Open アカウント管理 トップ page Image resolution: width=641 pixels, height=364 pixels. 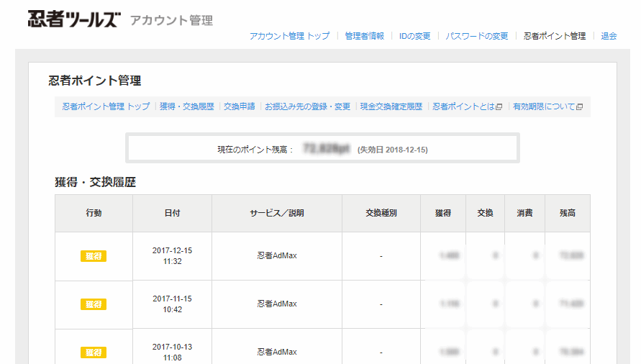coord(289,36)
